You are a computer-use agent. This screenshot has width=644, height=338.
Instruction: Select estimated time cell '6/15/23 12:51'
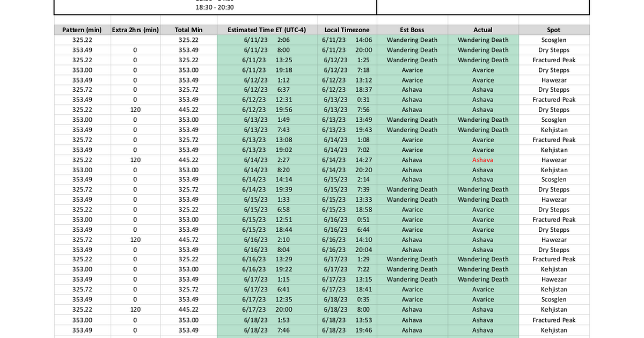267,219
